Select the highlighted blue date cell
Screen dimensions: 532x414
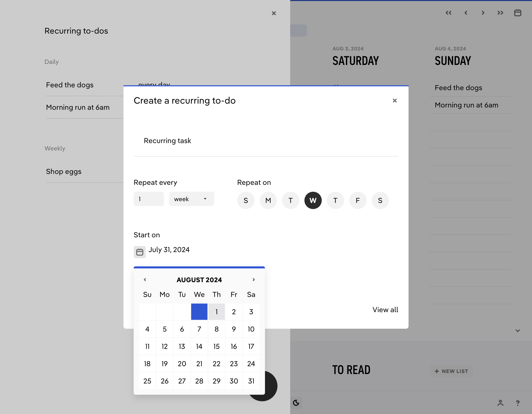pos(199,312)
